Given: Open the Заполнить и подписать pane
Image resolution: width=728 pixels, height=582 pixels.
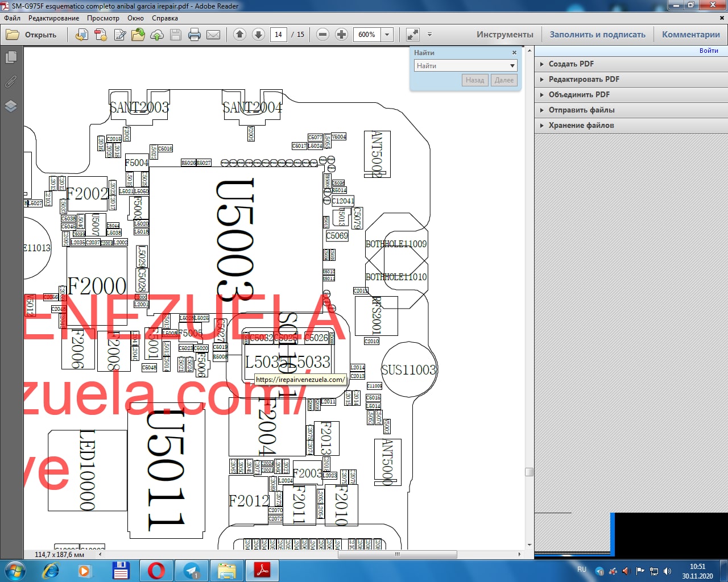Looking at the screenshot, I should 598,35.
